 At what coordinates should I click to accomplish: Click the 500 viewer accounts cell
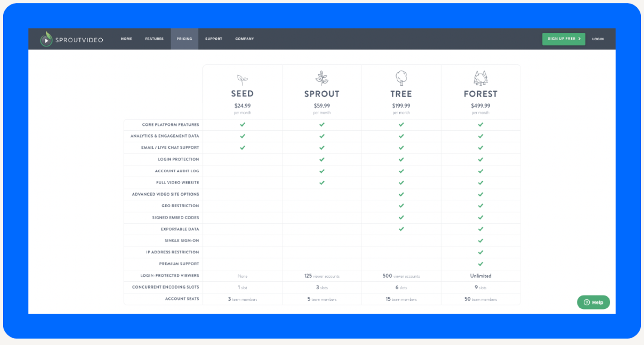coord(401,276)
